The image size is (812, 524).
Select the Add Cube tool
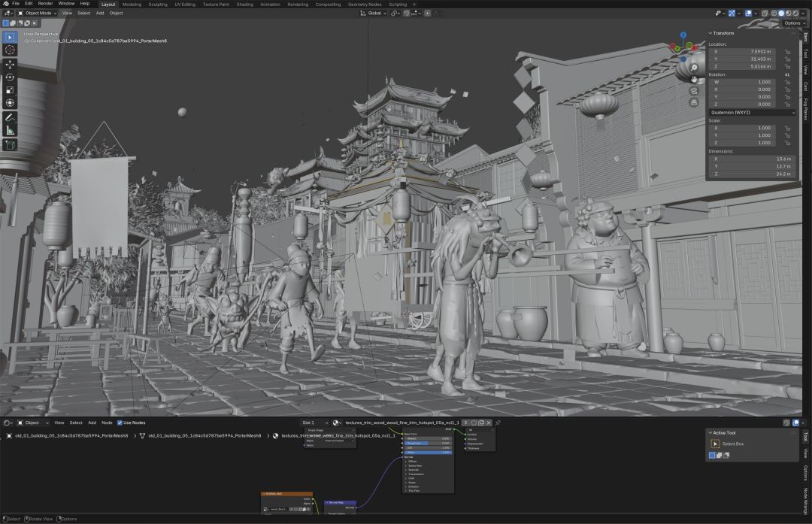coord(10,145)
